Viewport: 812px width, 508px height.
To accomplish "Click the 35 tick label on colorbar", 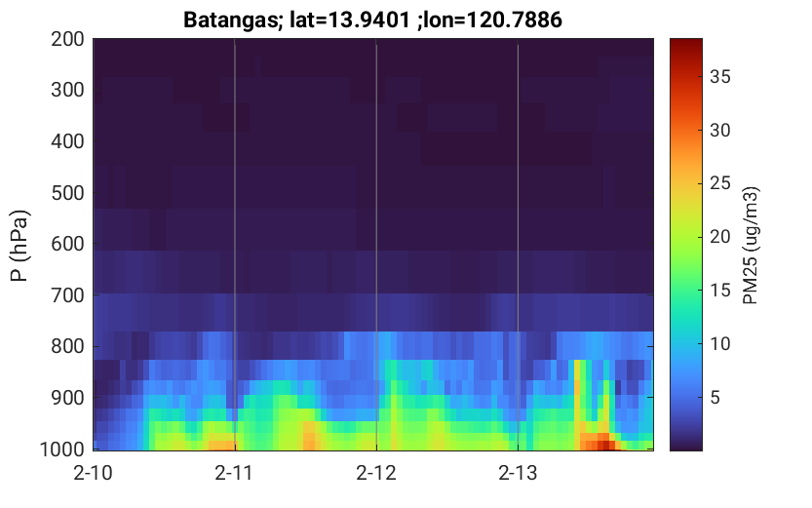I will click(719, 76).
